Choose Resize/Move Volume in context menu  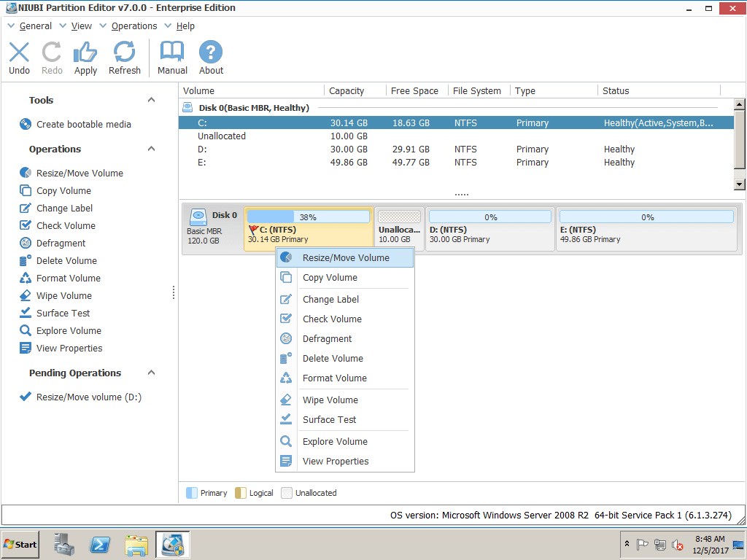click(345, 257)
